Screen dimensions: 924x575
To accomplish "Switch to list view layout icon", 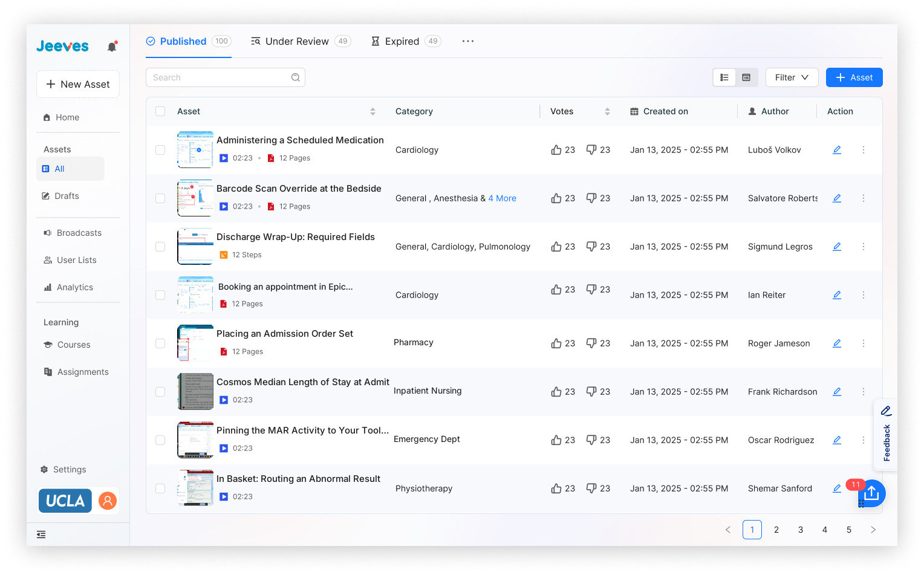I will (x=724, y=77).
